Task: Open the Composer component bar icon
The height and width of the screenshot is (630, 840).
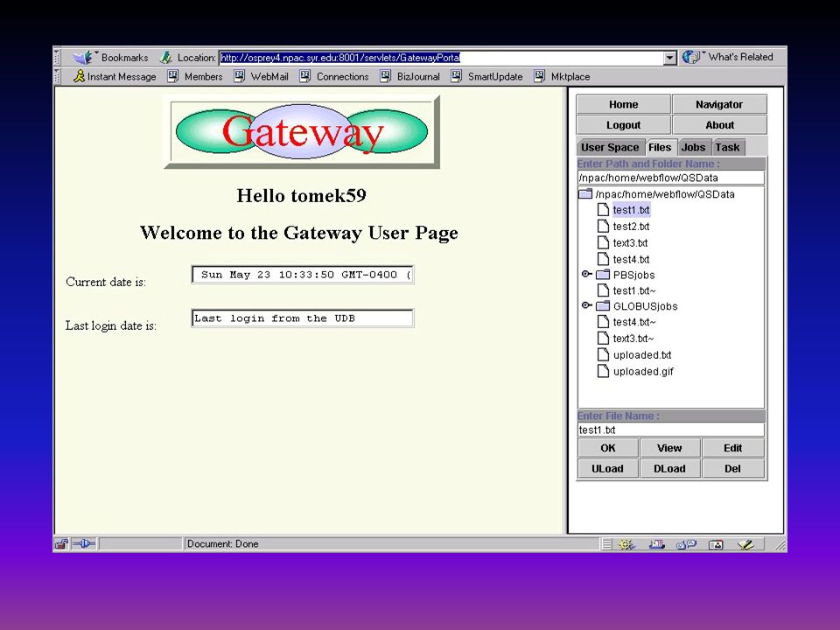Action: tap(745, 545)
